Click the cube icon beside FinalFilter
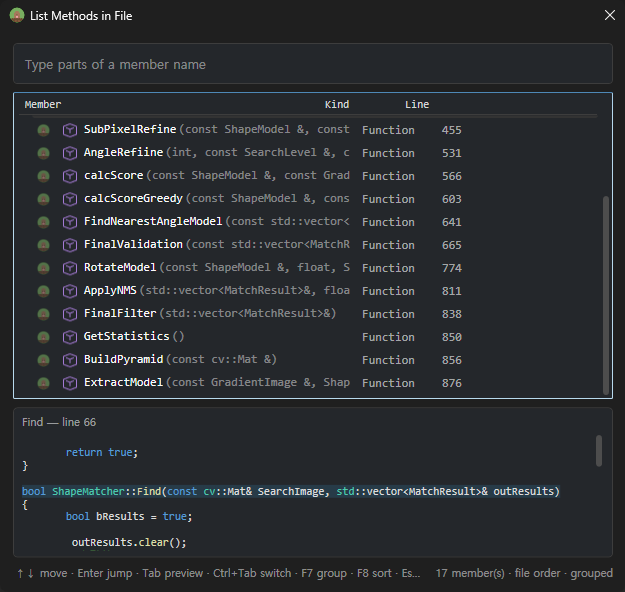625x592 pixels. tap(70, 314)
